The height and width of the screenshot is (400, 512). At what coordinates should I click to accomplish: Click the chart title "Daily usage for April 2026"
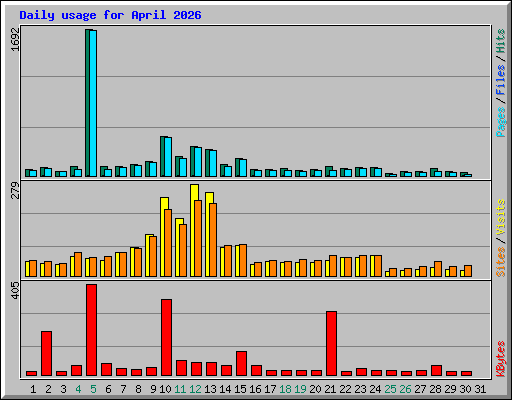pos(110,15)
